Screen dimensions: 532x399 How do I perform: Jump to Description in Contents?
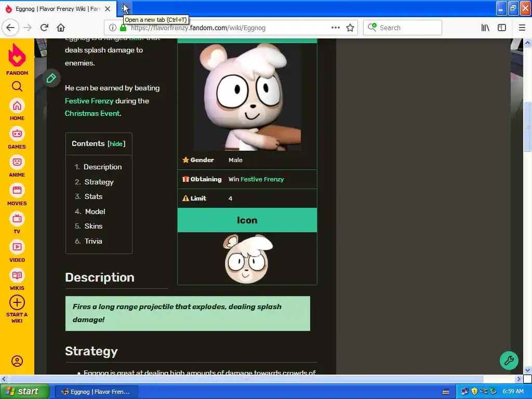coord(102,167)
